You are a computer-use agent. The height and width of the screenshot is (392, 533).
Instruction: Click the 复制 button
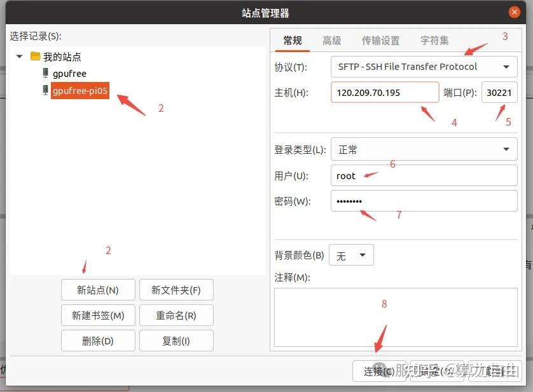(176, 341)
